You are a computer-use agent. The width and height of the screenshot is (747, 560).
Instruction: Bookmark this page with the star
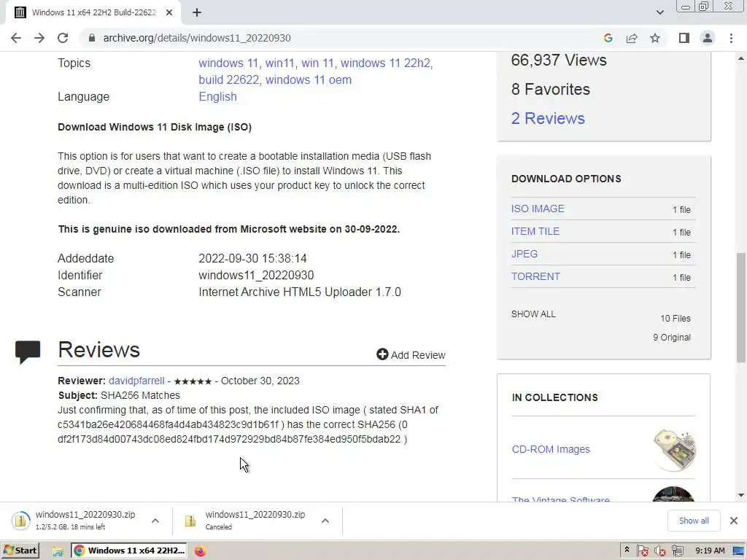(x=655, y=38)
